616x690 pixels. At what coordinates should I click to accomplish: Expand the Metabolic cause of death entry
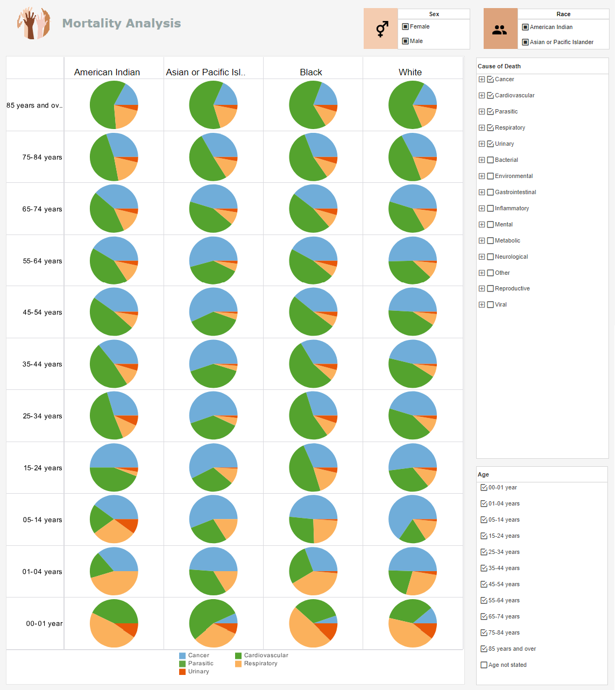click(482, 240)
